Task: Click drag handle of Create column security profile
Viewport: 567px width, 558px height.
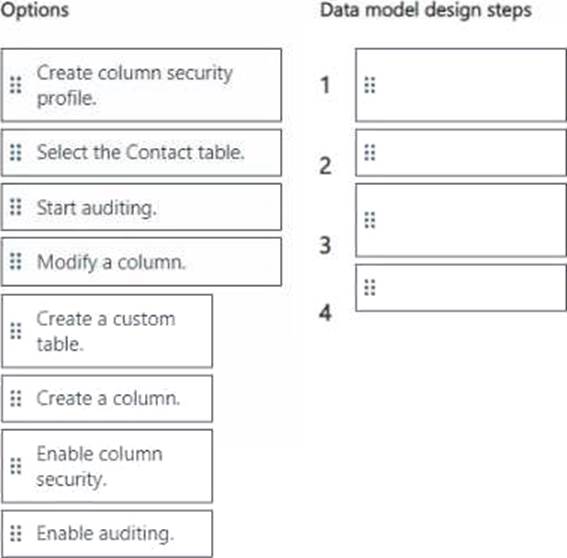Action: coord(16,85)
